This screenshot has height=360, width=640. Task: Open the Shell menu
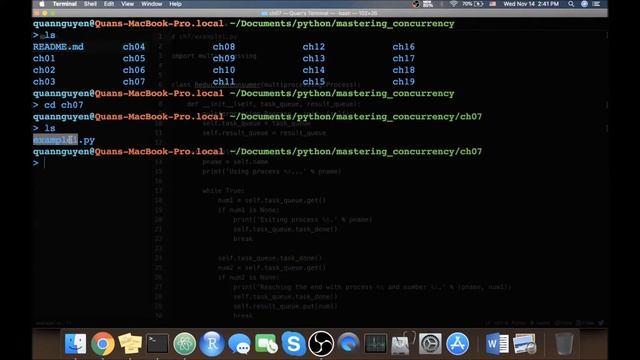(90, 4)
